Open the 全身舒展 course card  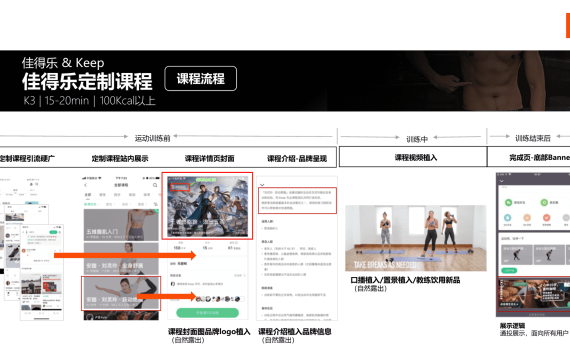[x=121, y=259]
